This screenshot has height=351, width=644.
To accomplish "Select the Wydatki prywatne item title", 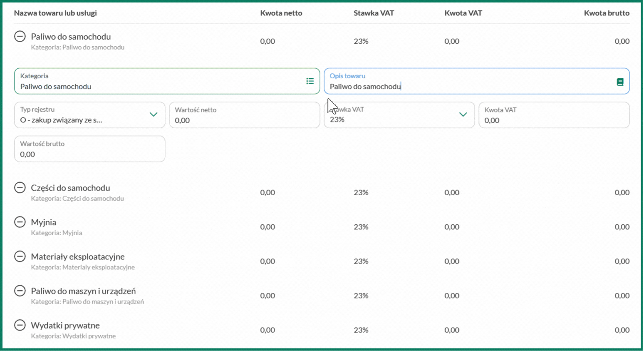I will point(65,325).
